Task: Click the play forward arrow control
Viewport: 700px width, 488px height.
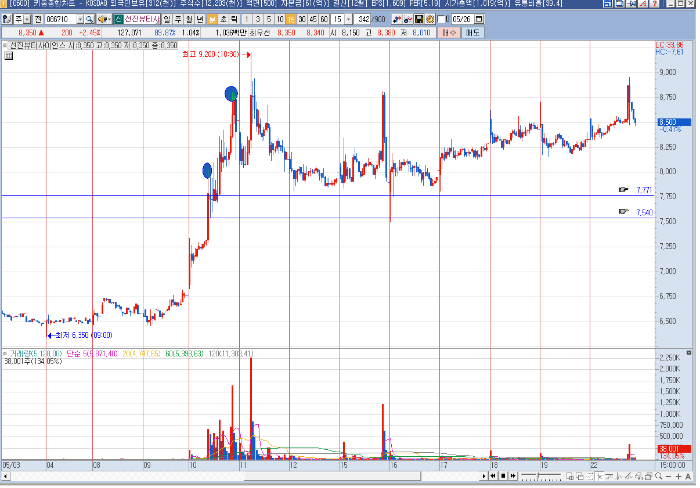Action: point(484,476)
